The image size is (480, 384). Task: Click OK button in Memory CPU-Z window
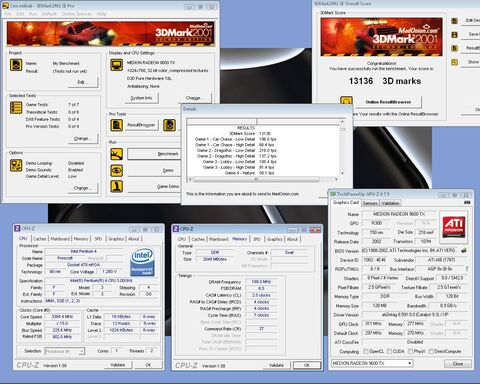tap(307, 365)
